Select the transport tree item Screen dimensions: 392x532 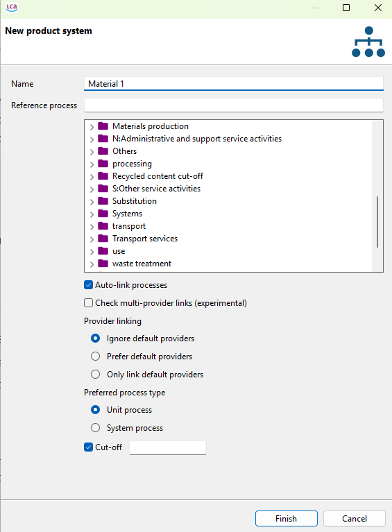point(129,226)
